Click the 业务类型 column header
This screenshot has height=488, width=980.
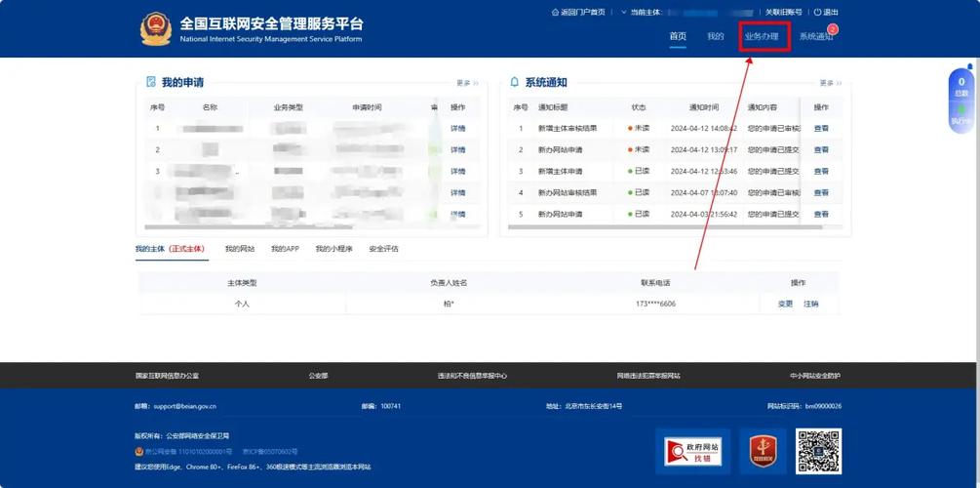click(288, 107)
